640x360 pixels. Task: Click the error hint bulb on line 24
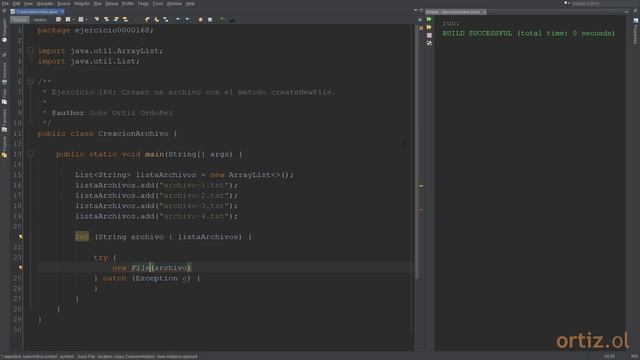(x=20, y=268)
